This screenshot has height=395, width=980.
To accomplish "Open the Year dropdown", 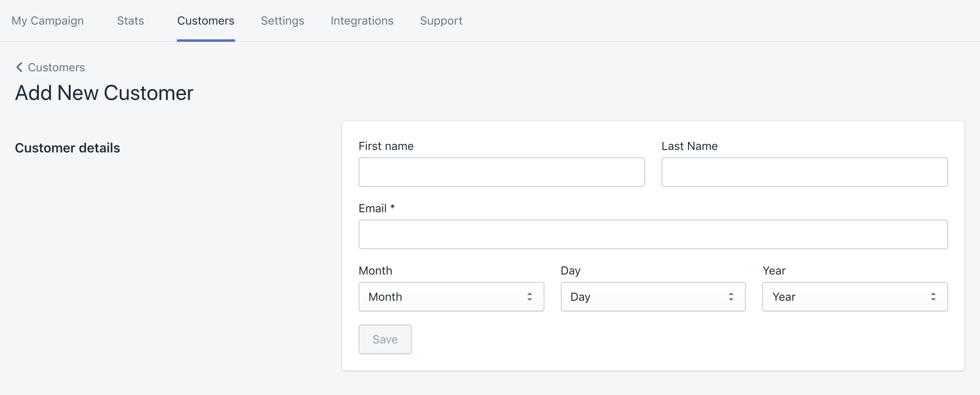I will click(x=854, y=297).
